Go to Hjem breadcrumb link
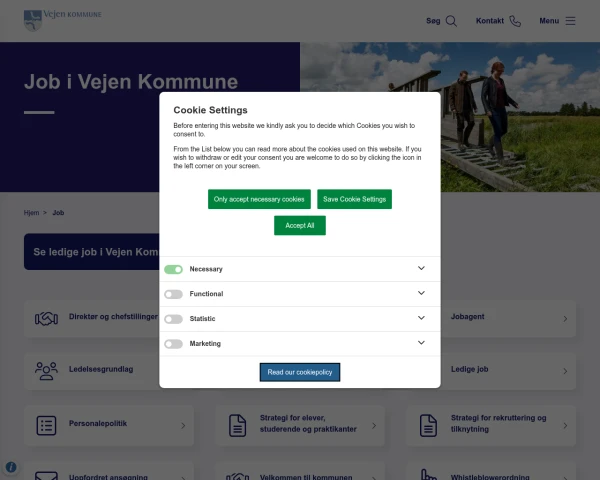600x480 pixels. [31, 213]
